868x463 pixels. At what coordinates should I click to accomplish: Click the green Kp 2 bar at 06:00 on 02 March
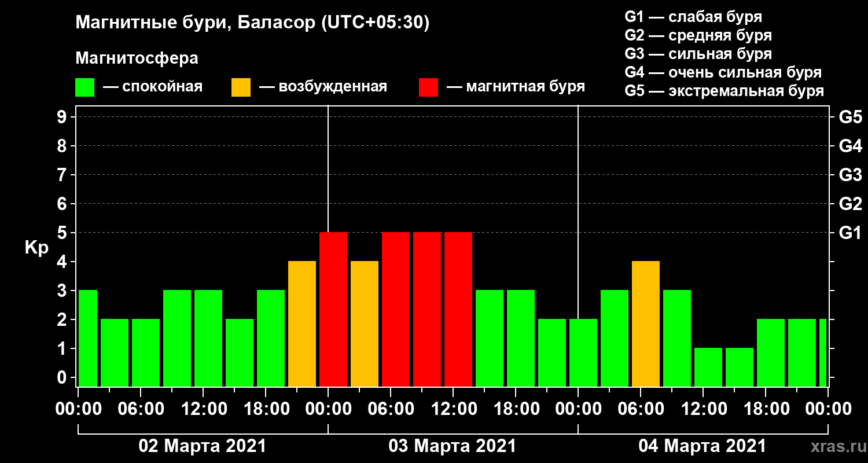click(146, 352)
